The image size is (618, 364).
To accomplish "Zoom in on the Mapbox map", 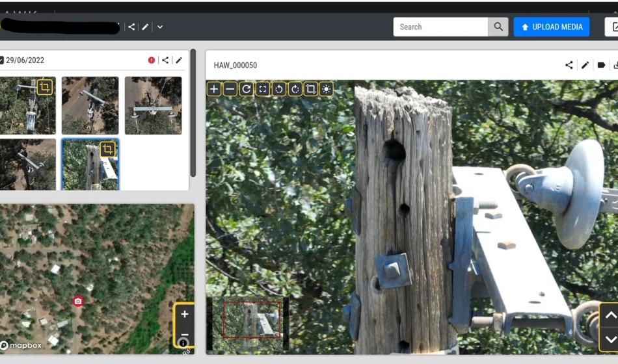I will pyautogui.click(x=185, y=315).
